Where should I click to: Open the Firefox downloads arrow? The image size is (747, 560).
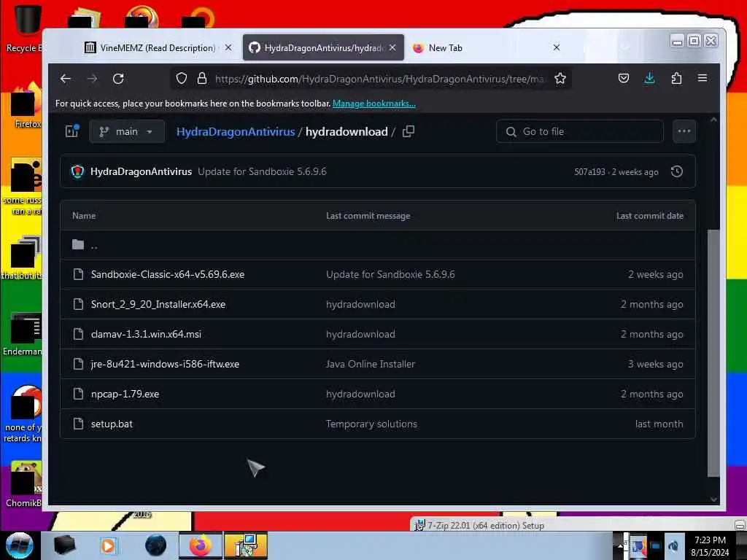pos(649,79)
